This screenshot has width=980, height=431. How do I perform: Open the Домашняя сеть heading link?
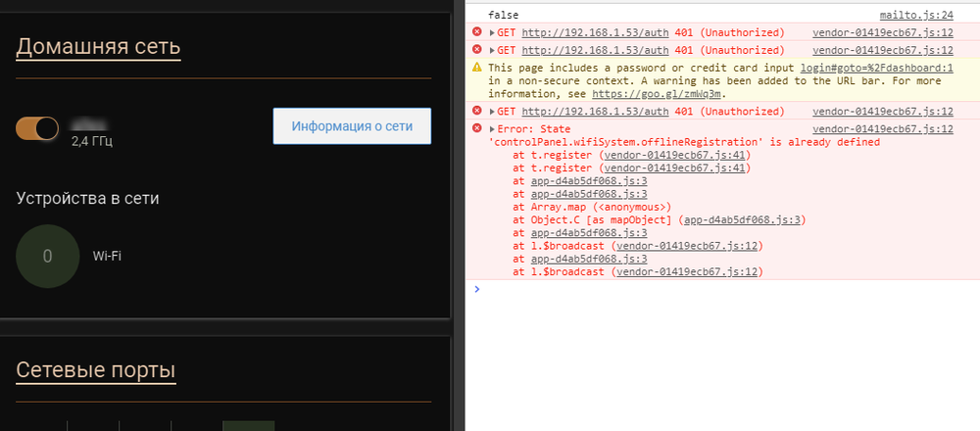(x=98, y=46)
